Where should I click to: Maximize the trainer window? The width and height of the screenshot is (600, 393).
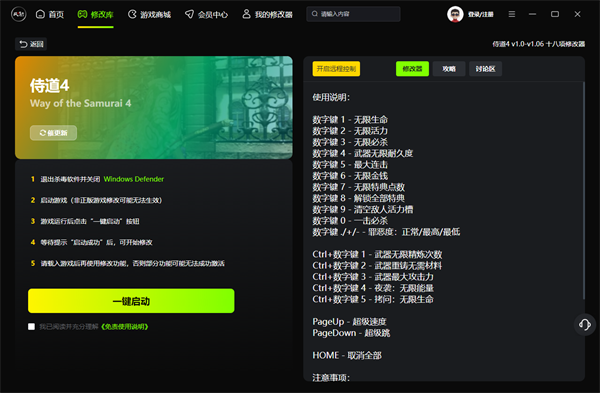click(555, 14)
